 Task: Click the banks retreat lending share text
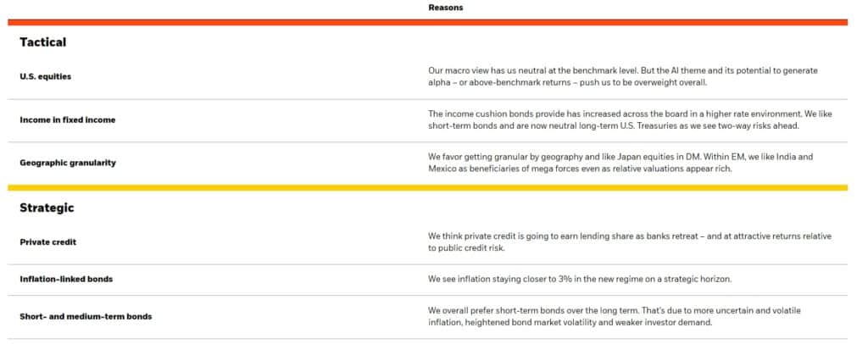click(x=623, y=242)
